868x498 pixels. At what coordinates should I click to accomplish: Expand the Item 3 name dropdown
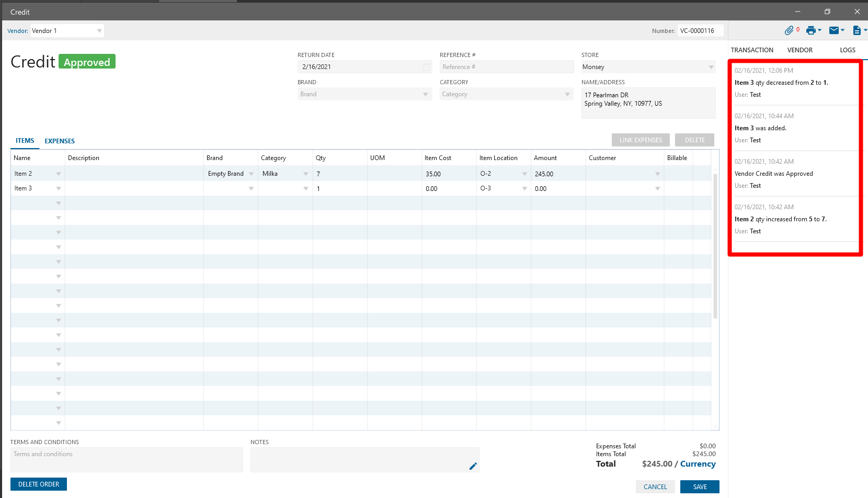coord(59,188)
